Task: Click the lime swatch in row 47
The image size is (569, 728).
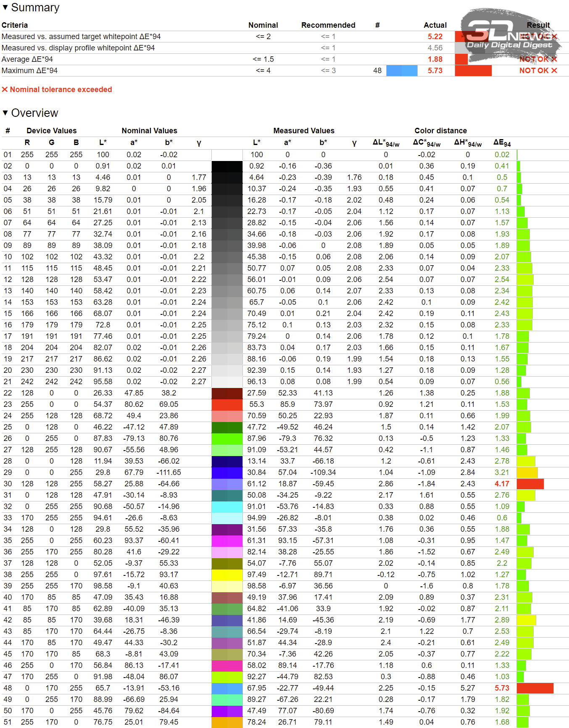Action: pos(227,677)
